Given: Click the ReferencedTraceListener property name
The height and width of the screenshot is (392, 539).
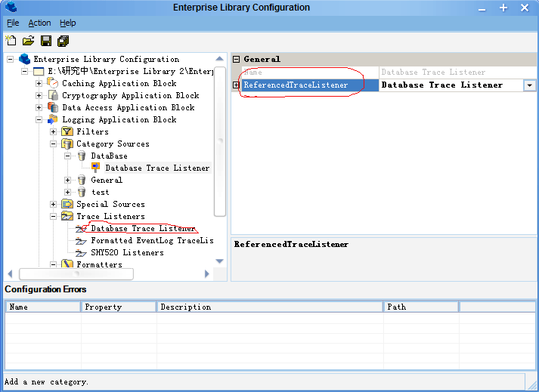Looking at the screenshot, I should point(296,85).
